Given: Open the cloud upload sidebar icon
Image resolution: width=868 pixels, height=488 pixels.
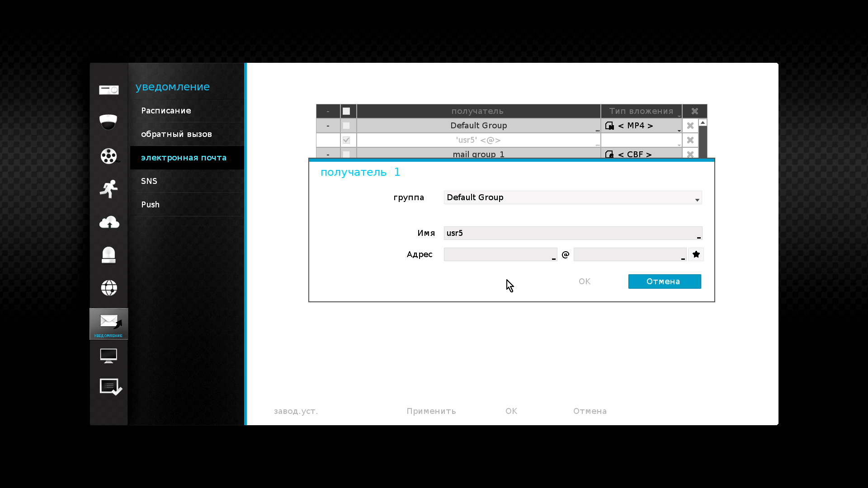Looking at the screenshot, I should pos(108,222).
